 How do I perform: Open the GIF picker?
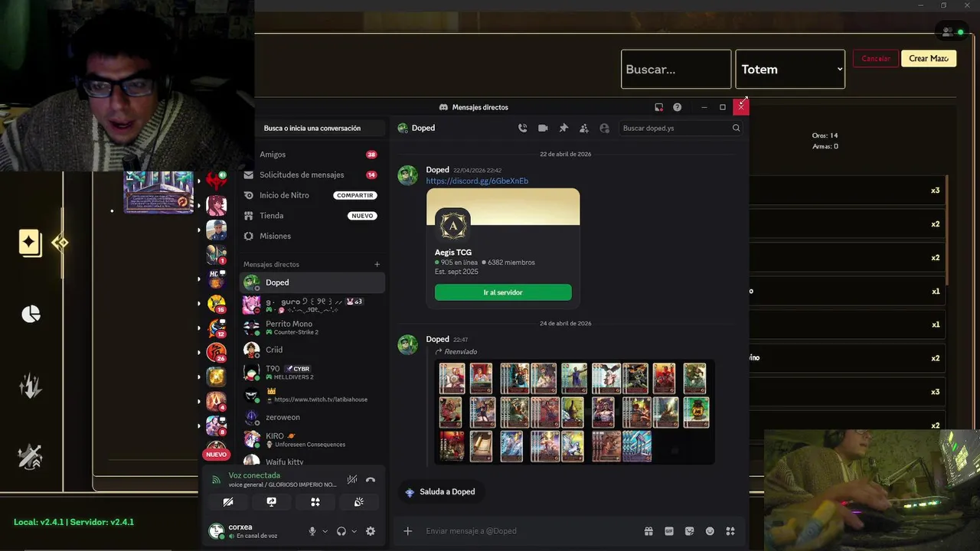(669, 531)
